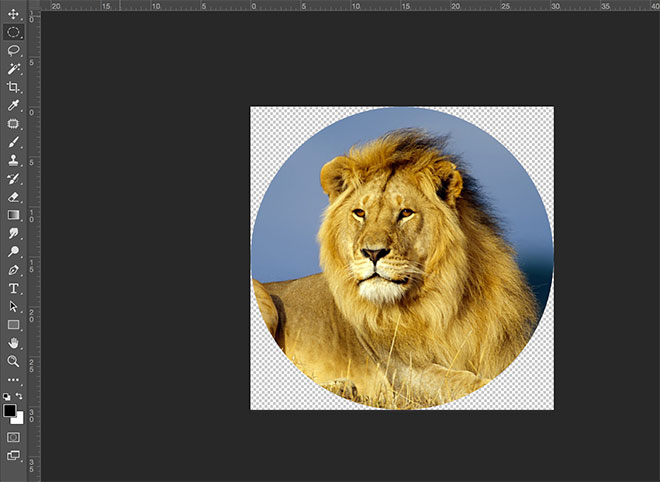Pick the Crop tool
This screenshot has width=660, height=482.
coord(14,87)
